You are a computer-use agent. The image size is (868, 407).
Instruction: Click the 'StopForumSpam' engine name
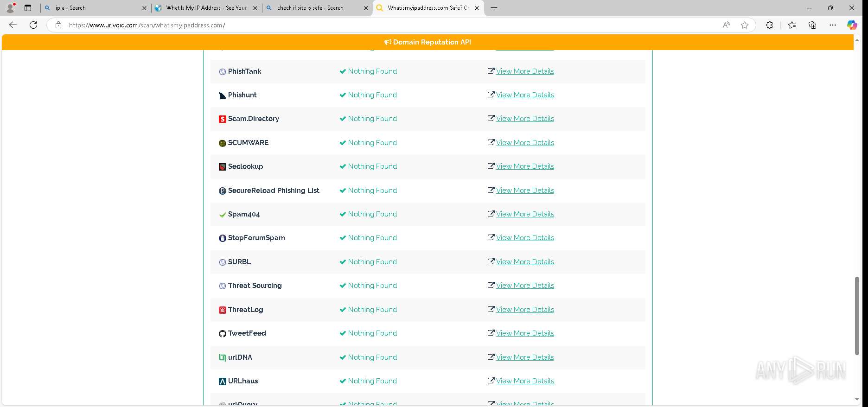pos(256,238)
